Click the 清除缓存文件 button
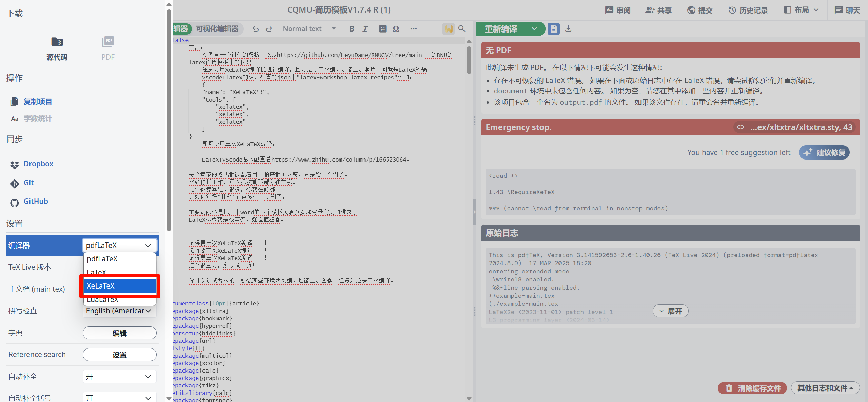 pos(753,388)
